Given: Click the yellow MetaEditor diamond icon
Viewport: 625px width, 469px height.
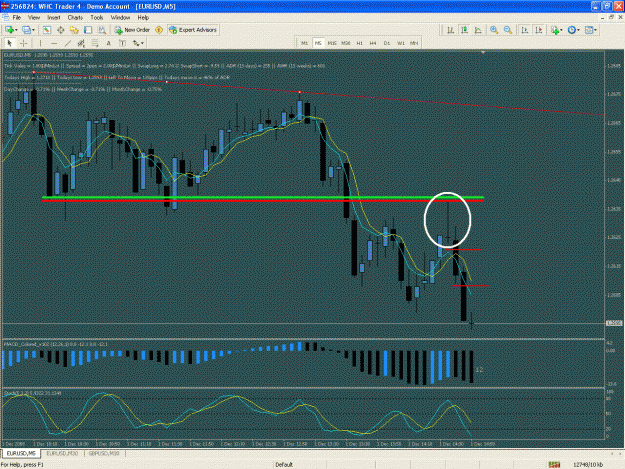Looking at the screenshot, I should point(159,30).
